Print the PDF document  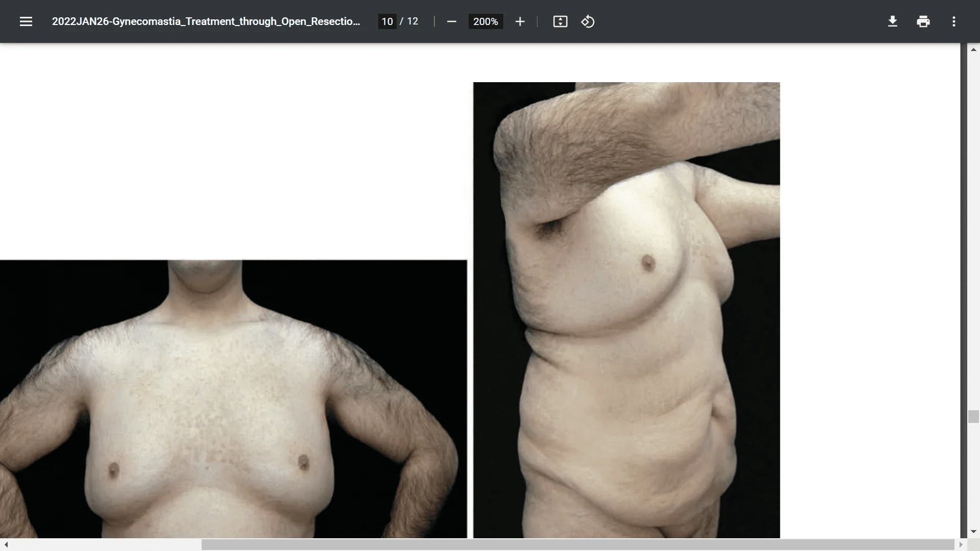[923, 21]
